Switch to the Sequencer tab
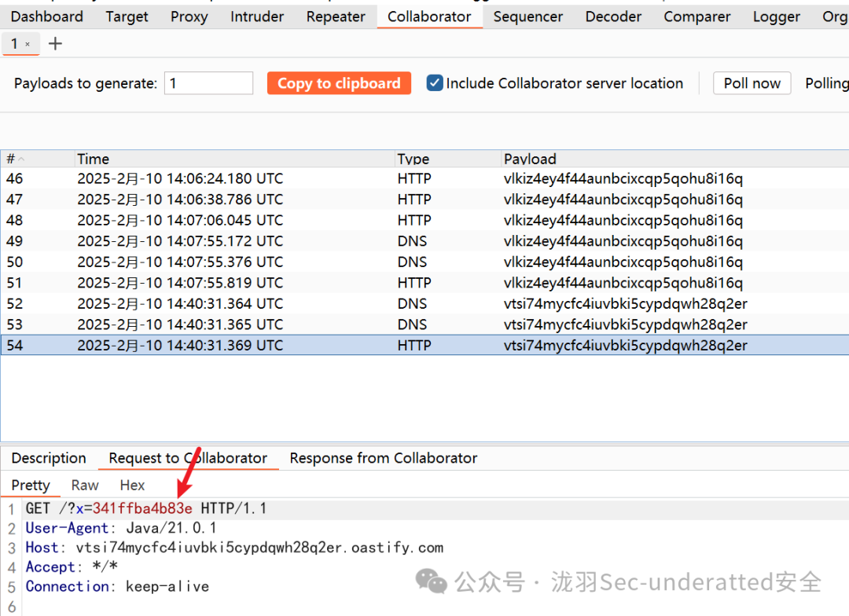Image resolution: width=849 pixels, height=616 pixels. coord(528,16)
